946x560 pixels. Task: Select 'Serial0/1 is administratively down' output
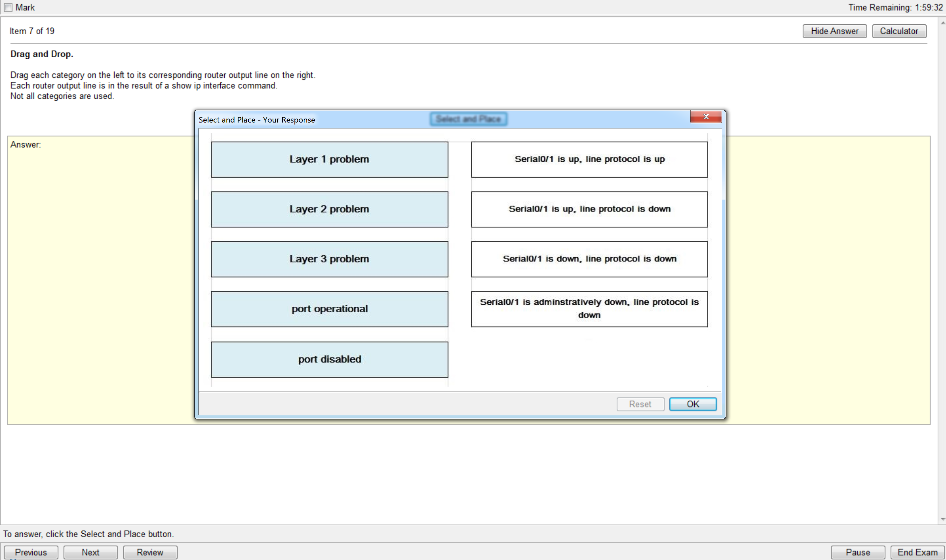(589, 309)
